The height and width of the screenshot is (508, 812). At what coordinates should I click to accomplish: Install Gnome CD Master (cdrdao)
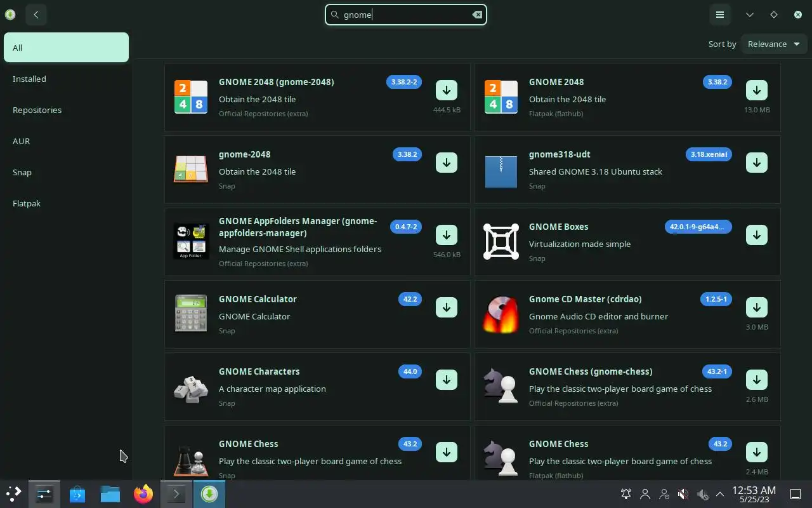[x=757, y=307]
